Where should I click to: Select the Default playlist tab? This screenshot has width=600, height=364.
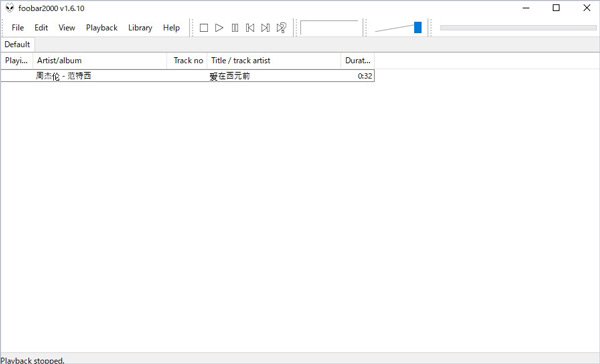point(17,44)
